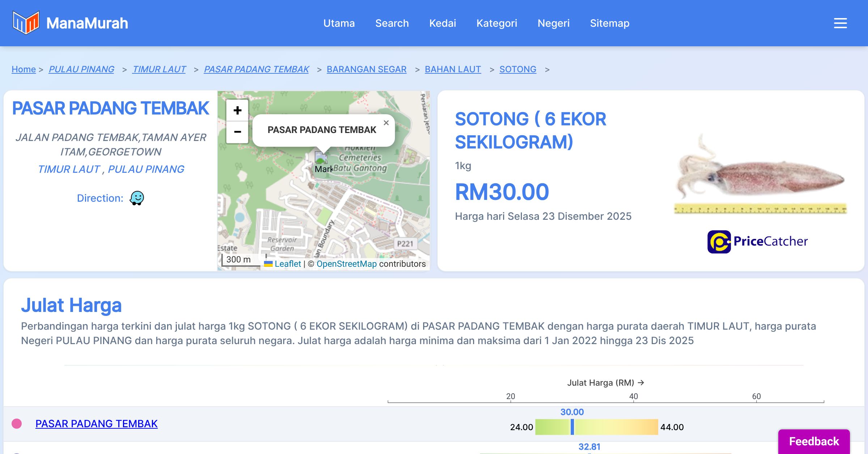Open the PASAR PADANG TEMBAK link in the price table
The image size is (868, 454).
tap(96, 424)
